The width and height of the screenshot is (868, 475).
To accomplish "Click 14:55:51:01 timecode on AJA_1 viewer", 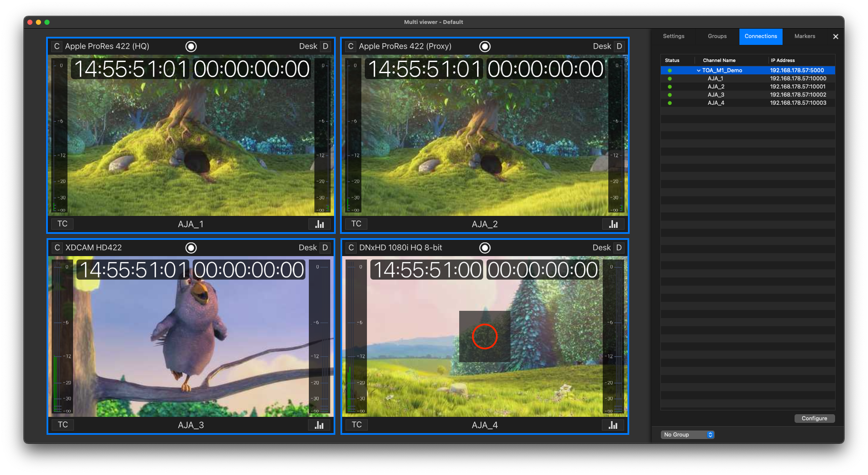I will [x=130, y=69].
